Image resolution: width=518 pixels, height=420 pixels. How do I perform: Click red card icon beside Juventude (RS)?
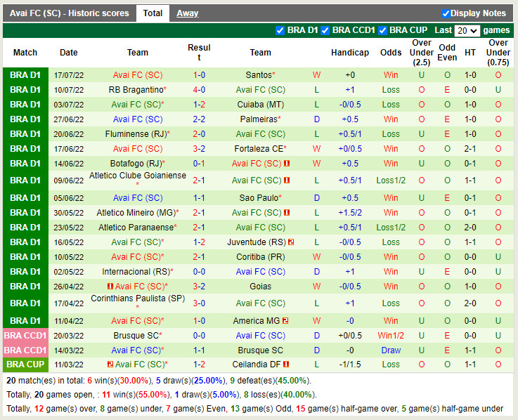pos(290,242)
